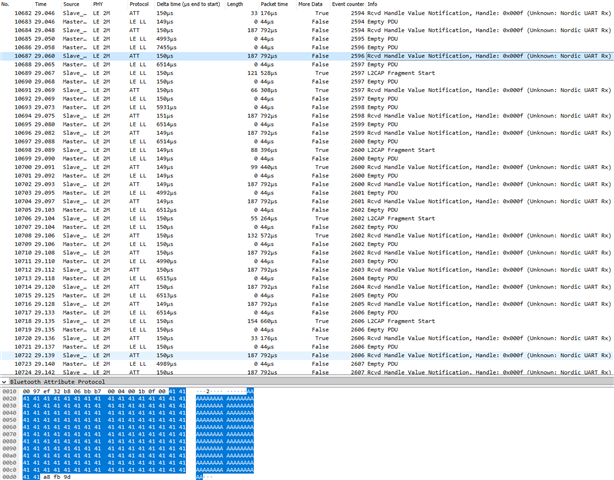Select packet 10696 at time 29.082
614x480 pixels.
[307, 133]
